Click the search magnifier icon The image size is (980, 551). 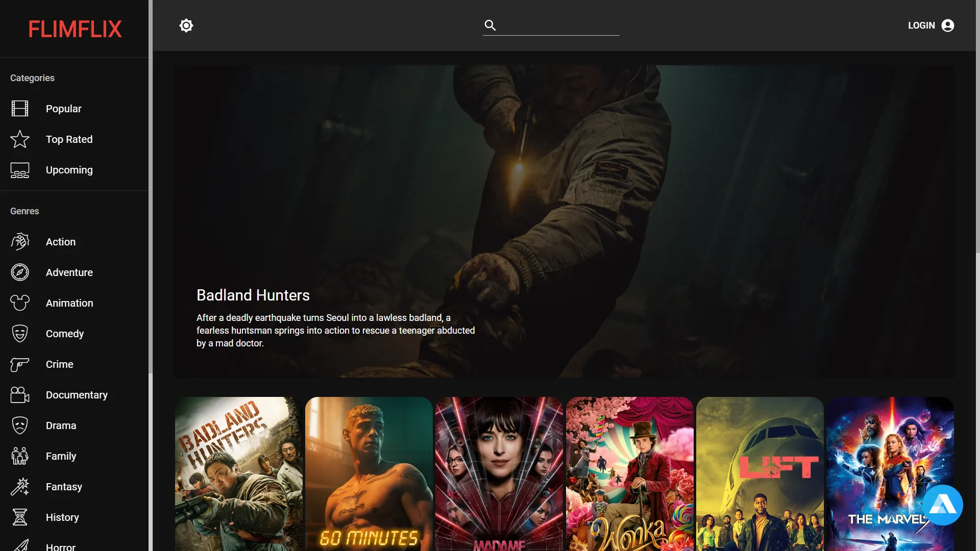click(x=490, y=25)
